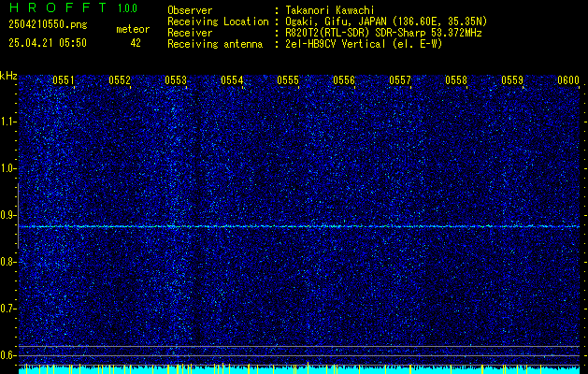588x374 pixels.
Task: Click the bright carrier signal line near 0.88 kHz
Action: (x=299, y=226)
